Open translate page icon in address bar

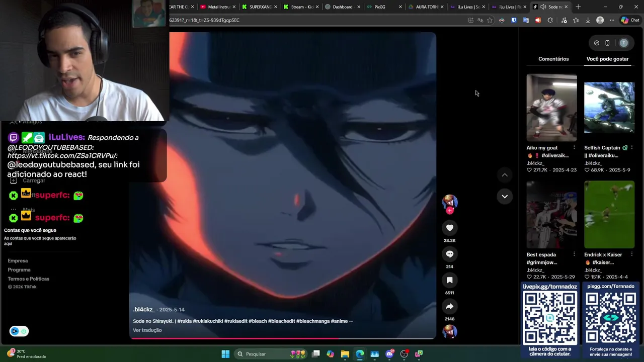coord(480,20)
